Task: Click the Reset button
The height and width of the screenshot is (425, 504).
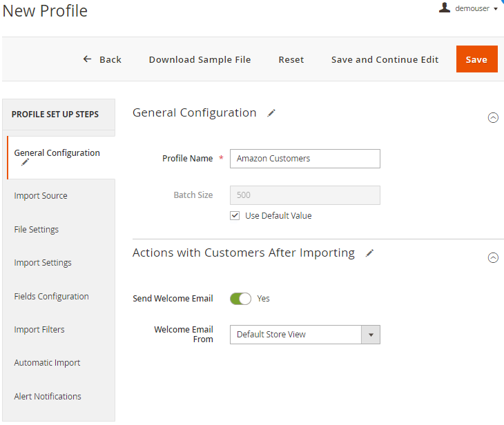Action: click(291, 59)
